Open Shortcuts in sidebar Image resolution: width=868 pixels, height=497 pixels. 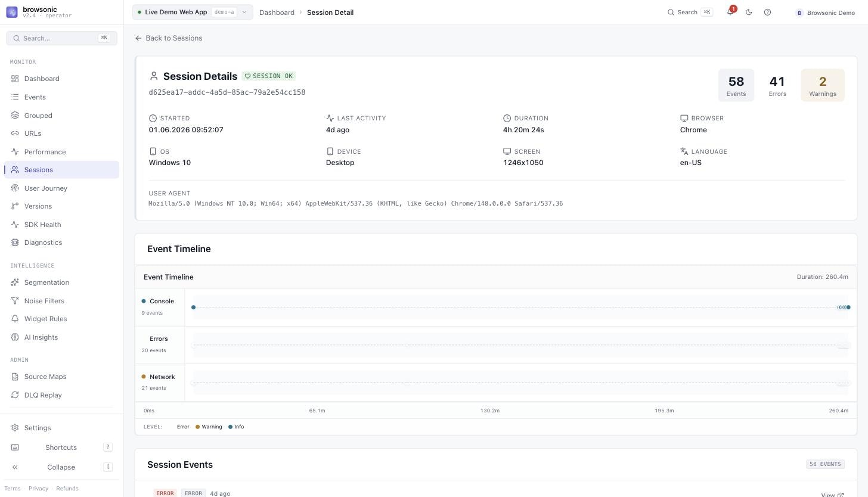click(x=61, y=448)
